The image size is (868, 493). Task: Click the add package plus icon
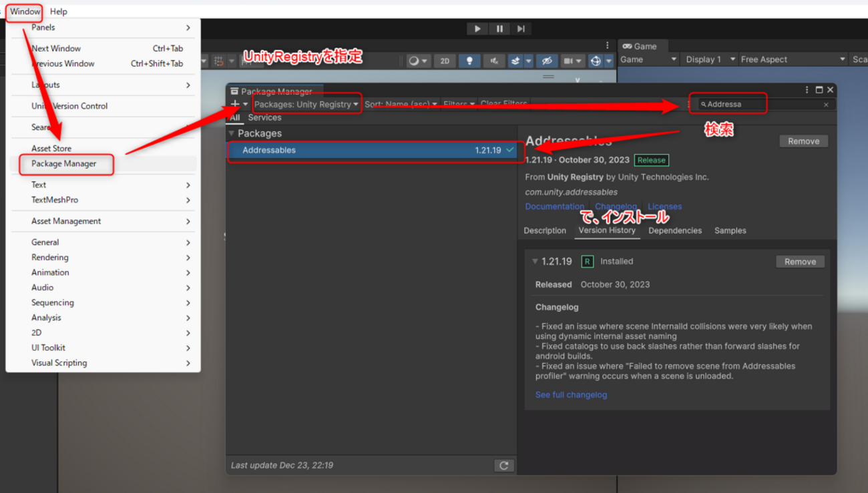coord(235,104)
